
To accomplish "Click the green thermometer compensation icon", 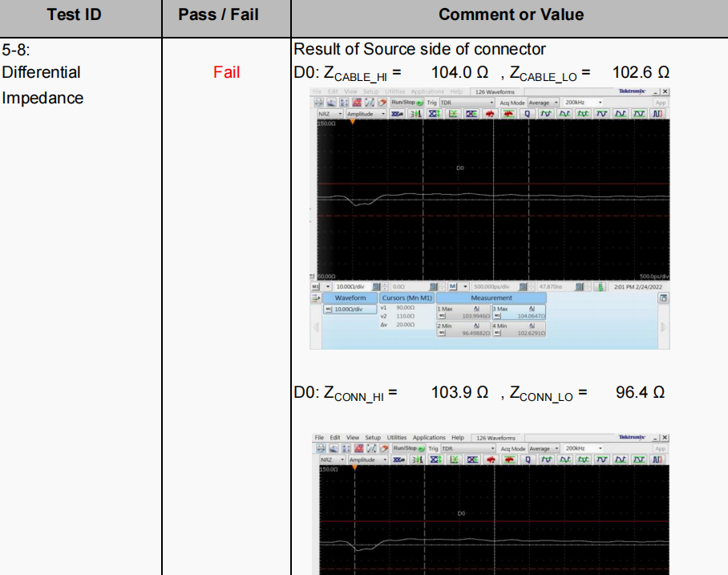I will (598, 286).
